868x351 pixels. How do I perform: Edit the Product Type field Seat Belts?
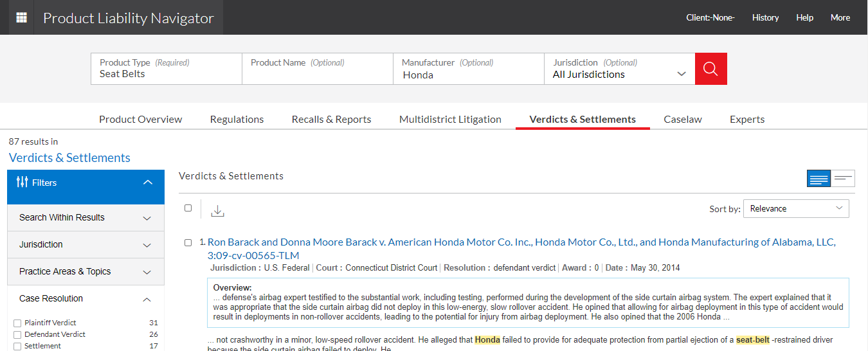click(167, 69)
